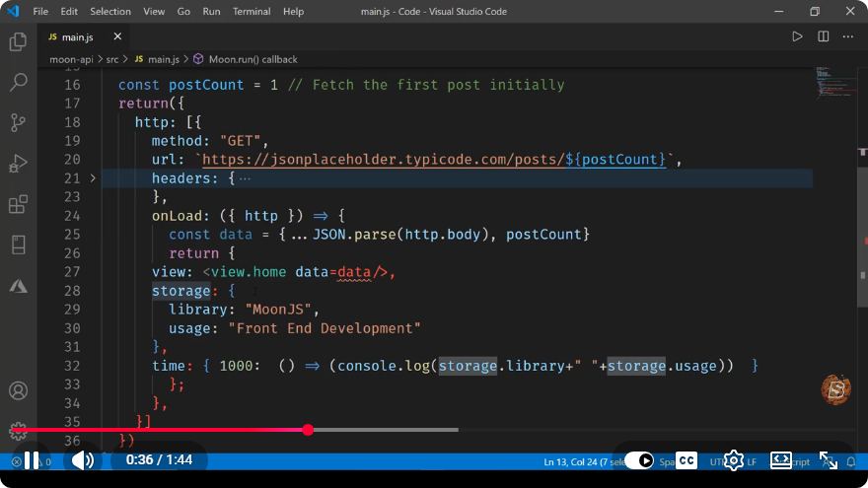Open the Selection menu
This screenshot has width=868, height=488.
(110, 11)
